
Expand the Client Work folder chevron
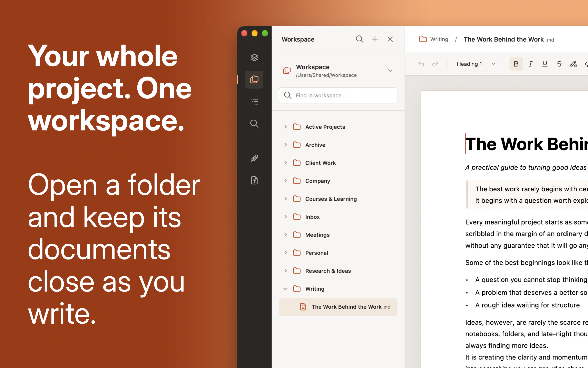(x=285, y=163)
